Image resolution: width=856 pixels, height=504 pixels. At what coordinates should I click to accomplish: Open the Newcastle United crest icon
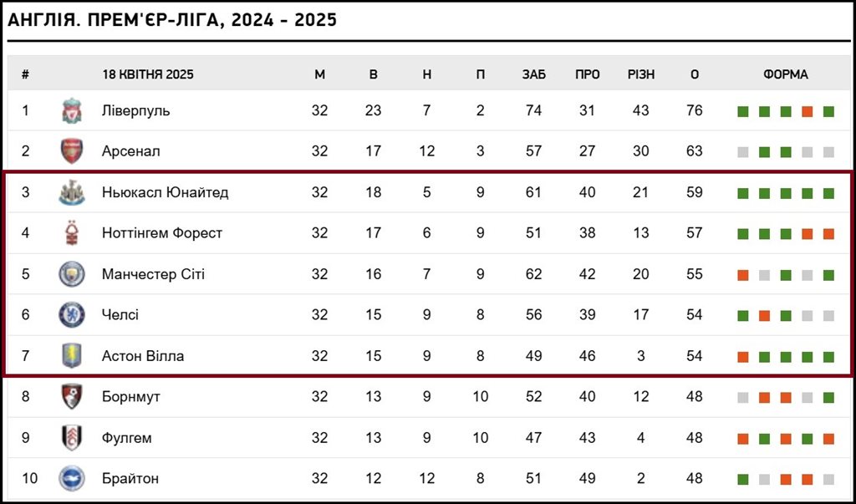point(72,193)
